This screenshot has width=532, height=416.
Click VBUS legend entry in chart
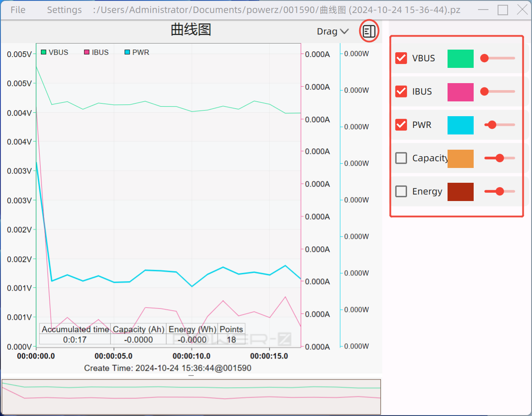(x=54, y=52)
